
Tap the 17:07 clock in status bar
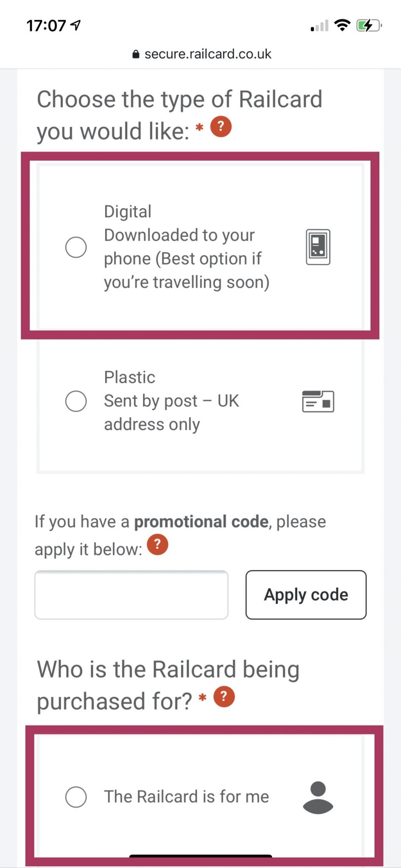click(46, 26)
